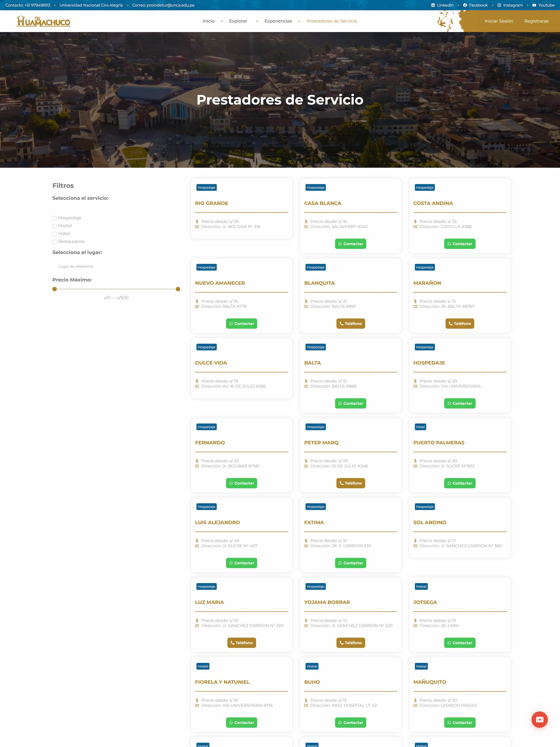The height and width of the screenshot is (747, 560).
Task: Click the map icon on PUERTO PALMERAS card
Action: pyautogui.click(x=415, y=466)
